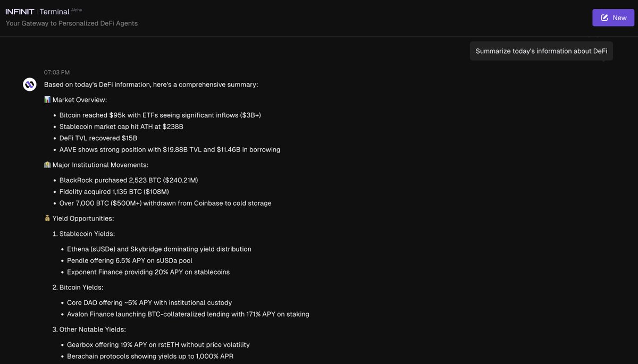Click the 'Avalon Finance launching BTC-collateralized lending' bullet
Image resolution: width=638 pixels, height=364 pixels.
click(188, 314)
